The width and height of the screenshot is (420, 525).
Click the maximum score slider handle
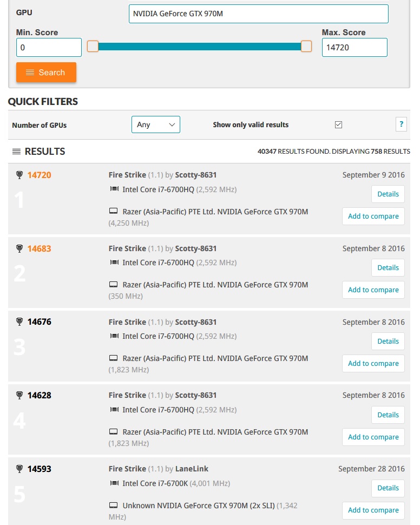[x=306, y=47]
